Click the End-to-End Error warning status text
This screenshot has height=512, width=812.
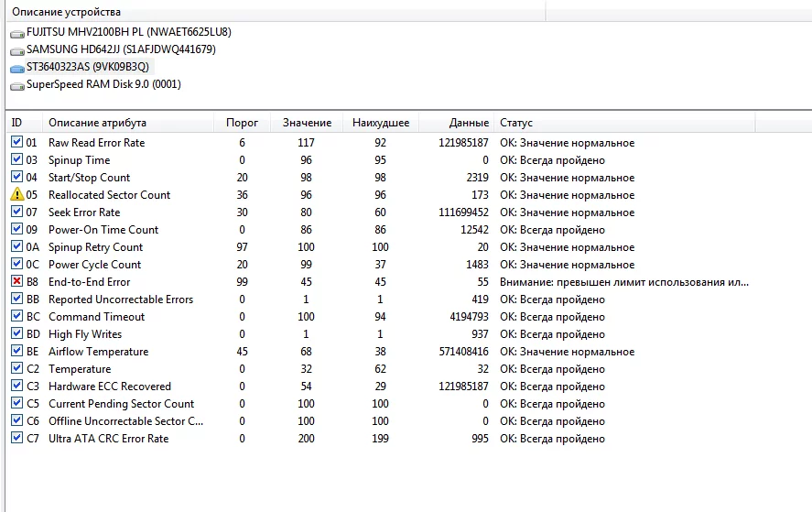click(x=624, y=282)
